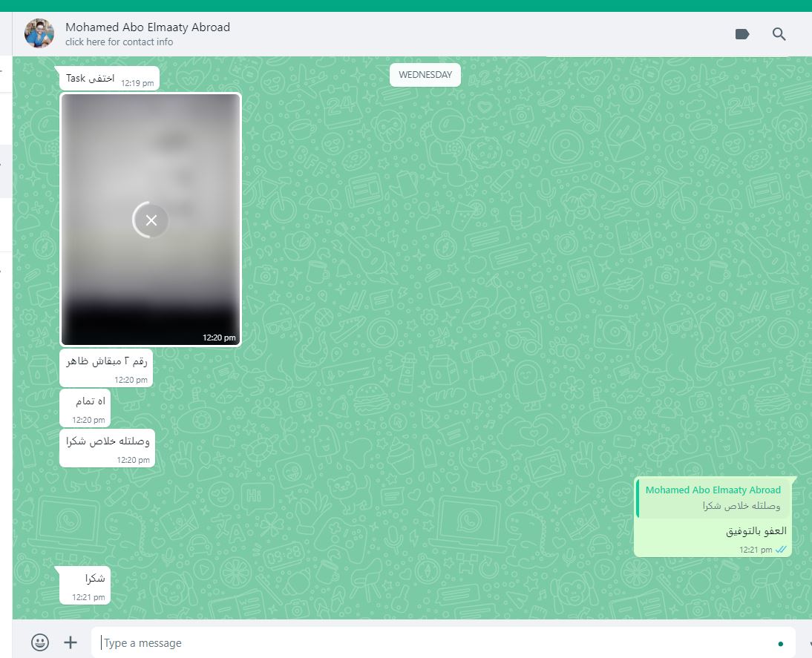Select the "اه تمام" message
Screen dimensions: 812x658
(85, 408)
